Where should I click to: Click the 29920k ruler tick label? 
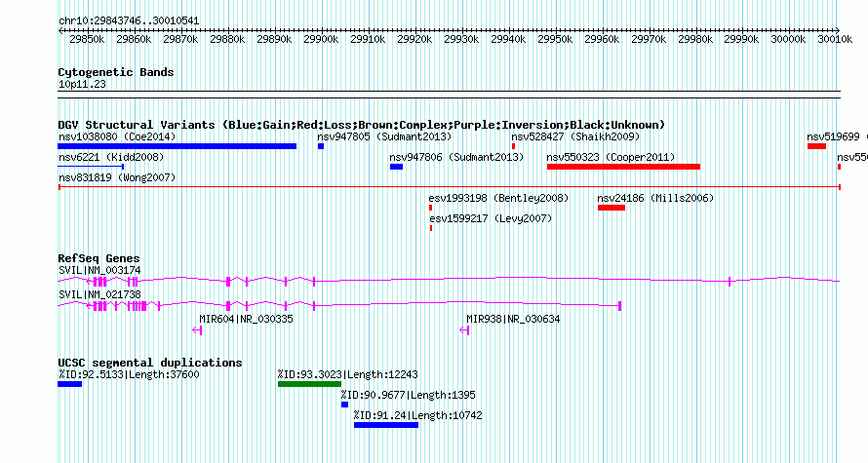coord(414,39)
